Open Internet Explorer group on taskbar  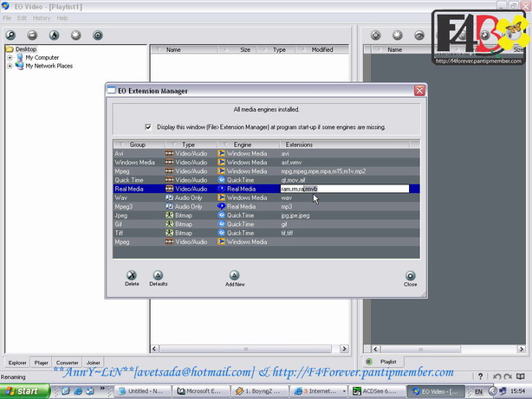pyautogui.click(x=319, y=391)
